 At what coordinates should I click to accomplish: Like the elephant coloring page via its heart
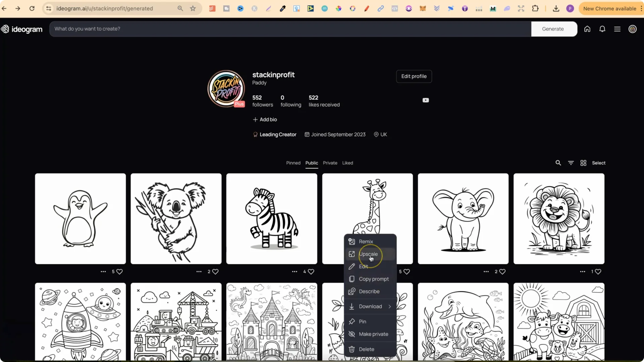502,271
